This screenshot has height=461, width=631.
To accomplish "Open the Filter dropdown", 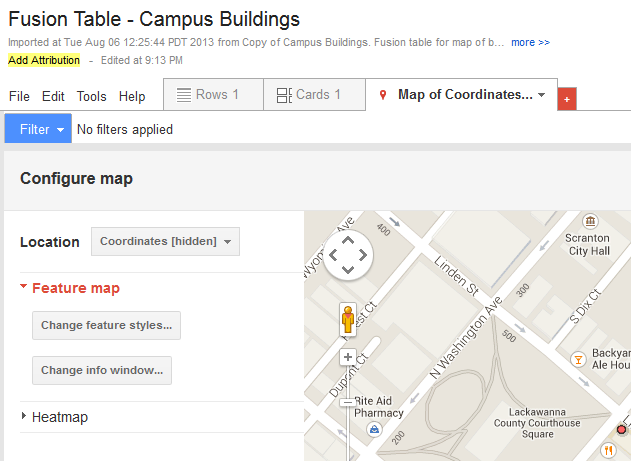I will click(38, 129).
